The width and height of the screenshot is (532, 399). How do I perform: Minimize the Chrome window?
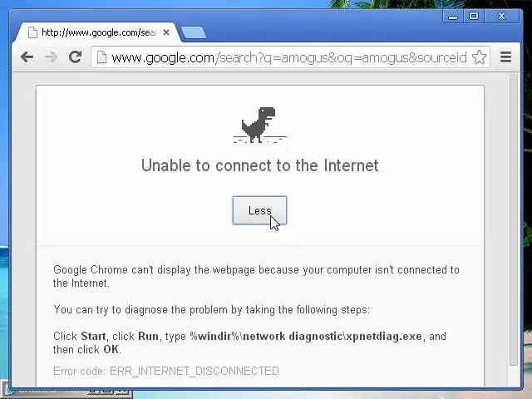(x=453, y=17)
